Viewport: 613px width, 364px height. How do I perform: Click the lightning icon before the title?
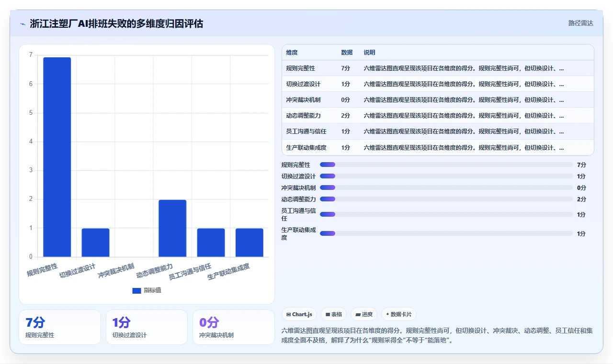click(23, 23)
